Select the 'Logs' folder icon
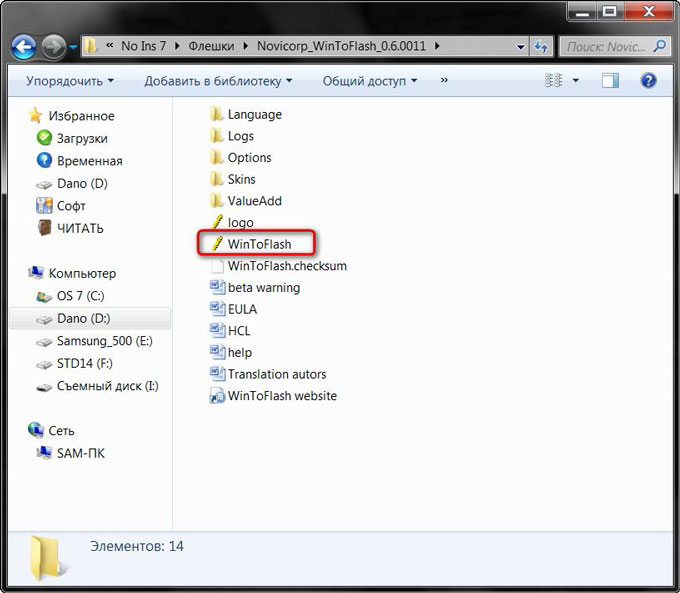Screen dimensions: 680x593 [216, 136]
